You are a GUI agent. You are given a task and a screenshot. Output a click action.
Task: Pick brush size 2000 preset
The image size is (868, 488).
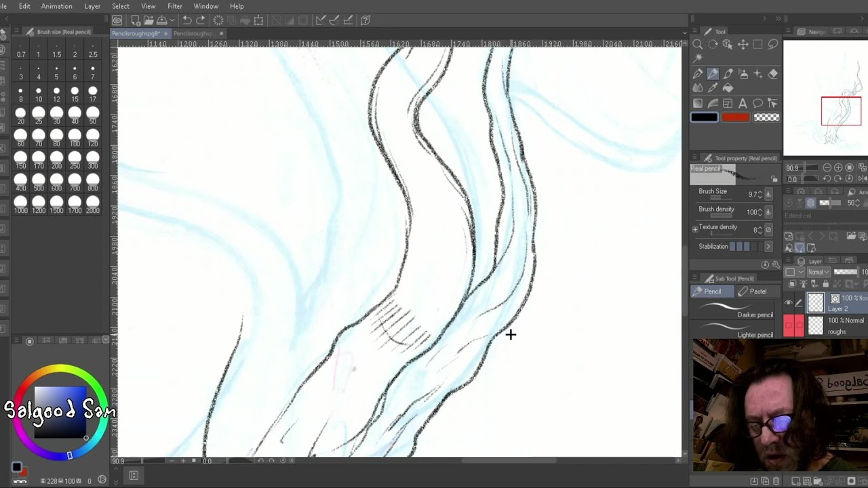92,204
